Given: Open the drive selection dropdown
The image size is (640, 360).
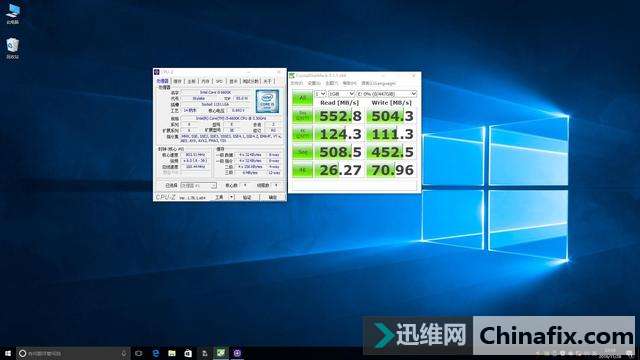Looking at the screenshot, I should 387,94.
